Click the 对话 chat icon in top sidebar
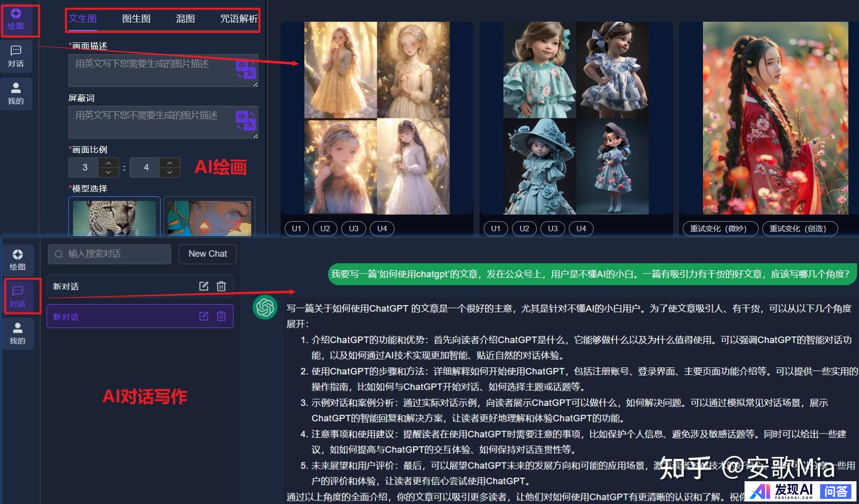Image resolution: width=859 pixels, height=504 pixels. 16,56
